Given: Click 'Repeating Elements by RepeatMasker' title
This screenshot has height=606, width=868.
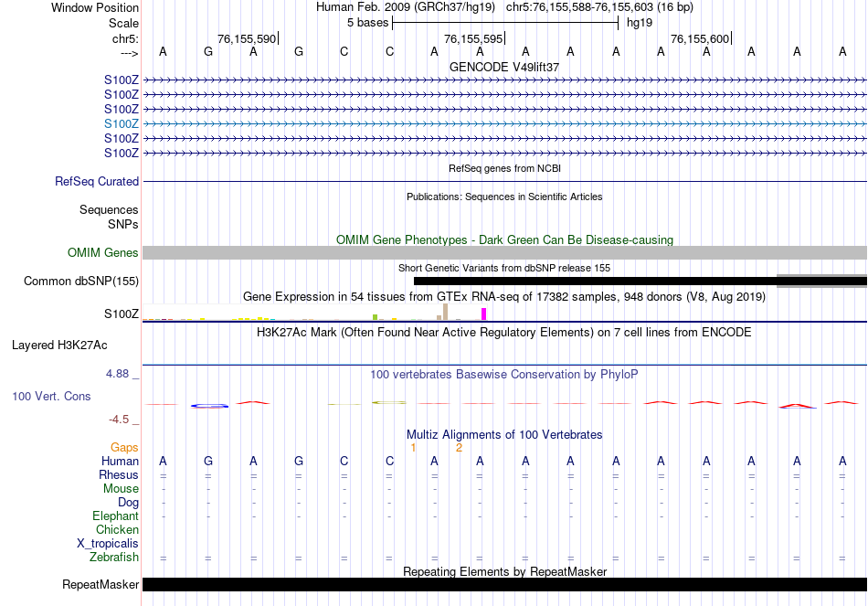Looking at the screenshot, I should [x=504, y=571].
